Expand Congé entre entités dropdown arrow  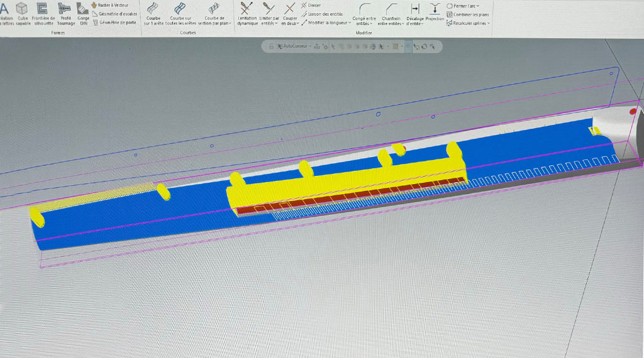[371, 24]
